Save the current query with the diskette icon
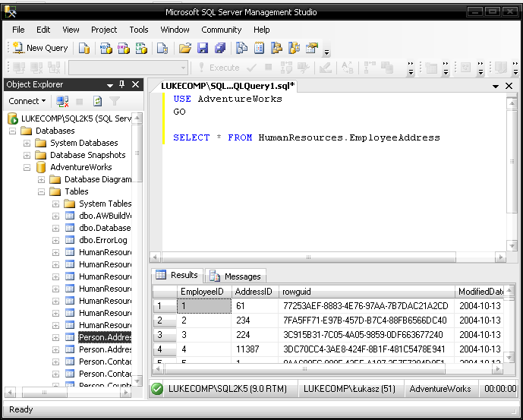 pos(203,48)
